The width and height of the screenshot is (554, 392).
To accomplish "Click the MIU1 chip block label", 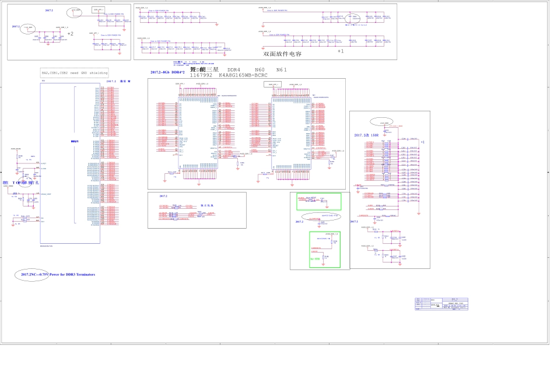I will [x=74, y=142].
